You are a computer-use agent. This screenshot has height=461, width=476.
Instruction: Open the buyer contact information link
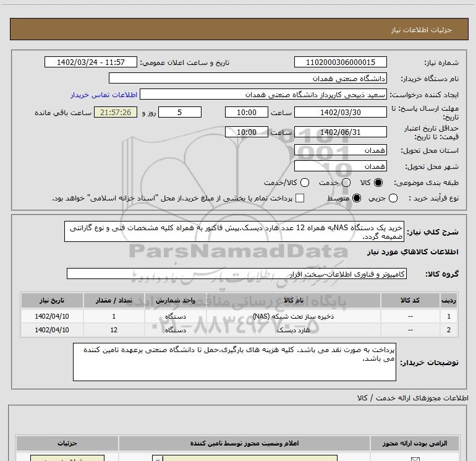pyautogui.click(x=104, y=95)
